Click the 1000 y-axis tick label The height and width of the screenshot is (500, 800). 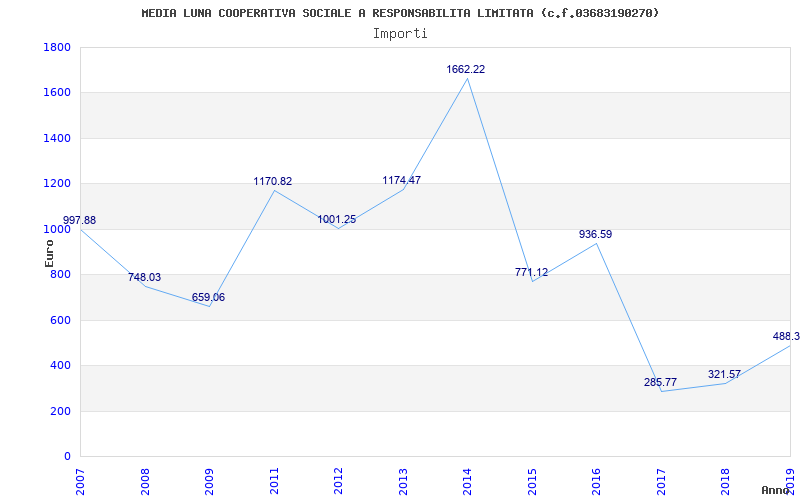coord(57,229)
